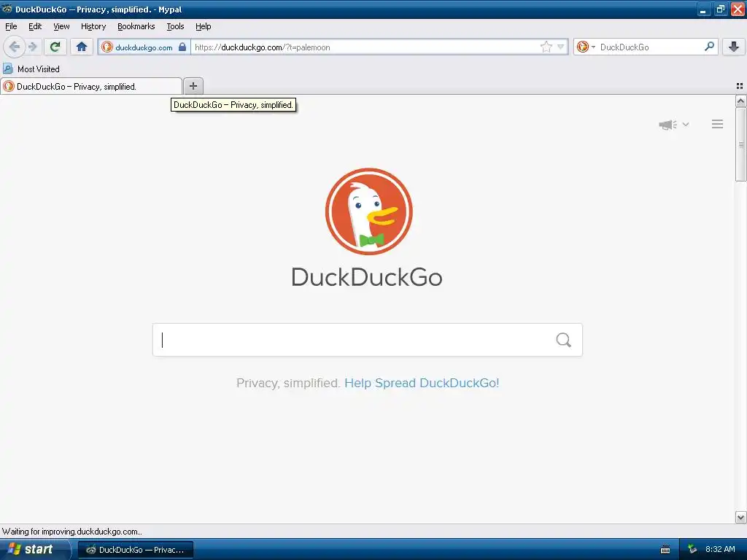Bookmark this page with the star icon
The height and width of the screenshot is (560, 747).
tap(546, 47)
